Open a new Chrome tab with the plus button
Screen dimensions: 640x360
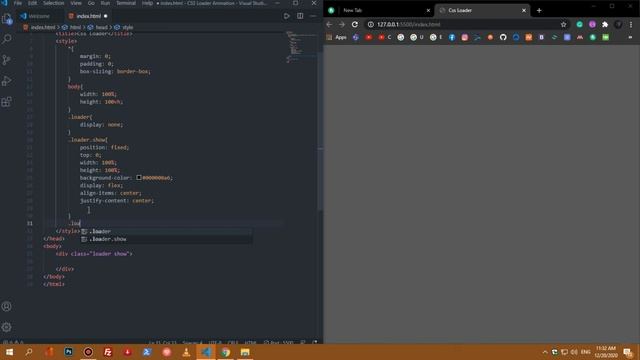539,10
